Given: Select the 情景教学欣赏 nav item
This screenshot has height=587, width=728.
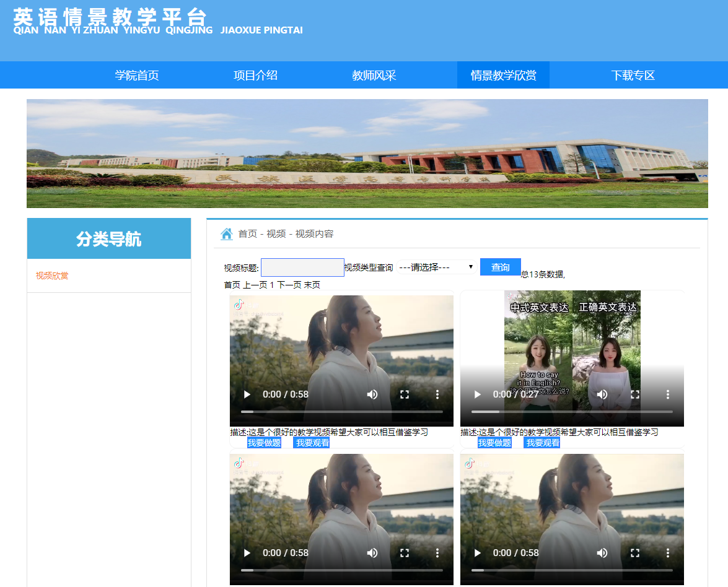Looking at the screenshot, I should pyautogui.click(x=503, y=75).
